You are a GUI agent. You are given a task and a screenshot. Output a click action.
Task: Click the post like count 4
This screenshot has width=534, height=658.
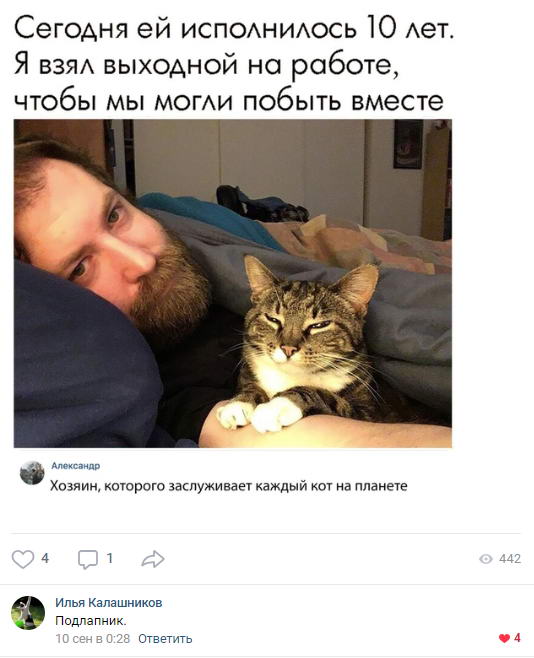pos(45,559)
